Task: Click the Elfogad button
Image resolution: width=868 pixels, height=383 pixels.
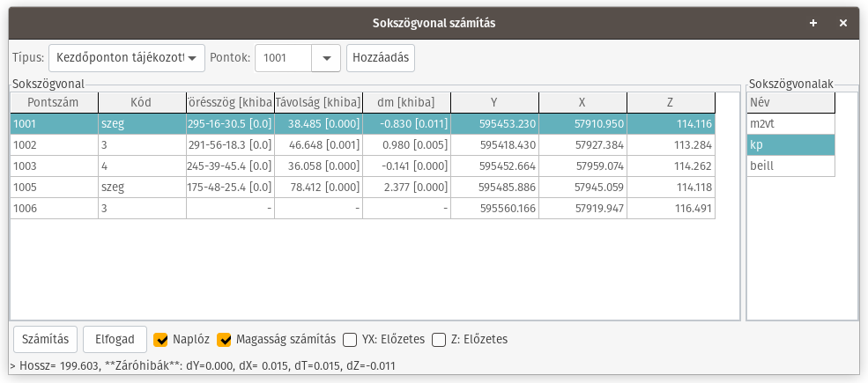Action: pos(115,339)
